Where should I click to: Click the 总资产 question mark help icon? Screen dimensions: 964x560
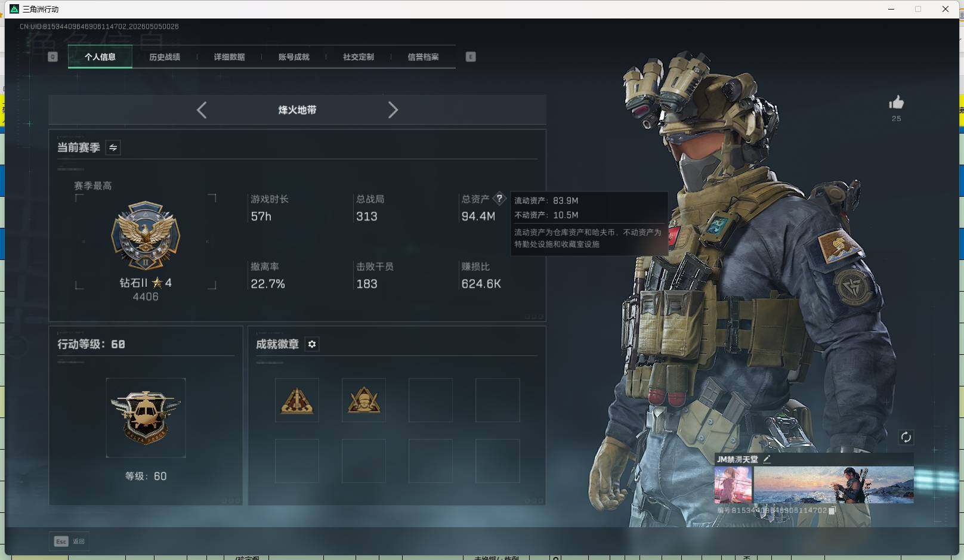coord(499,199)
